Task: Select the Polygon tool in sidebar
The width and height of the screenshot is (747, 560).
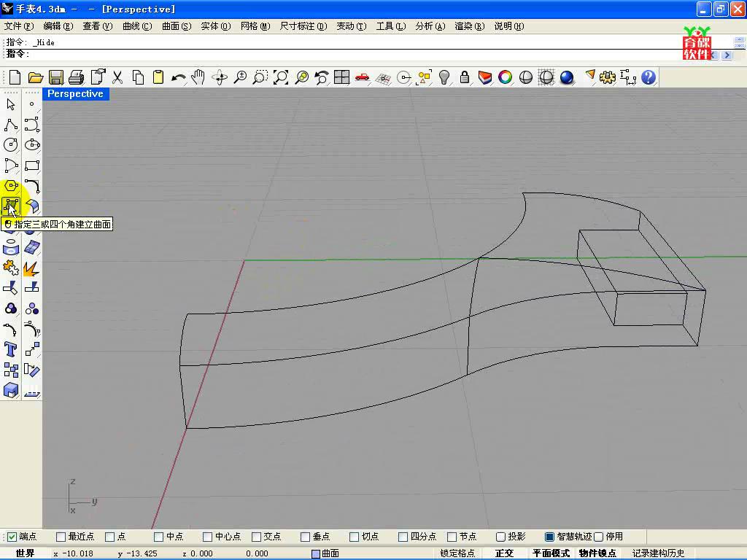Action: point(10,186)
